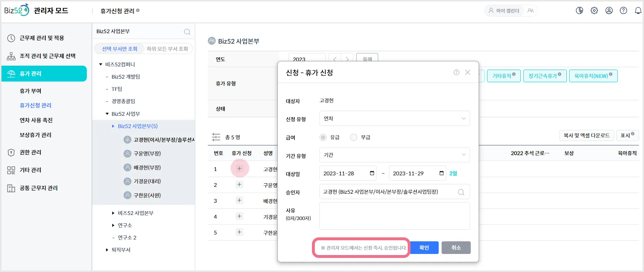Image resolution: width=644 pixels, height=272 pixels.
Task: Open the filter settings icon next to 총 5 명
Action: click(216, 137)
